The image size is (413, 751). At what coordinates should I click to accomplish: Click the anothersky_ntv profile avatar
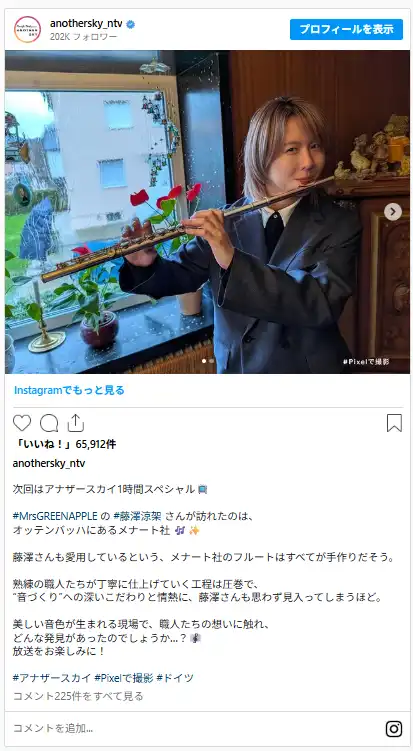pos(27,29)
